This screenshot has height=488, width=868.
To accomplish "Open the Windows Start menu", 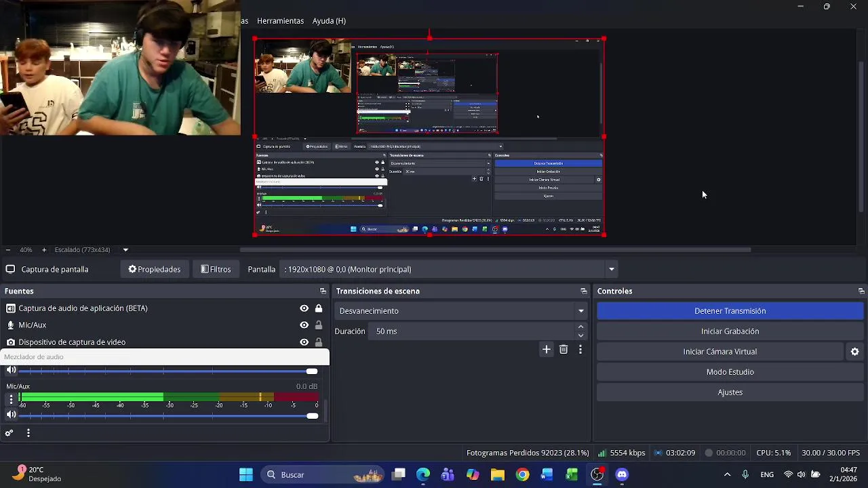I will [x=245, y=474].
